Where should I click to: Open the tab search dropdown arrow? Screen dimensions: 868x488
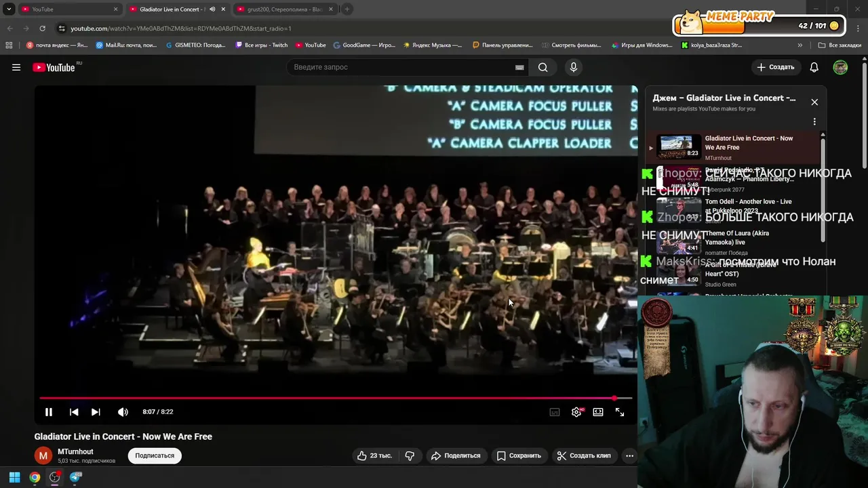(9, 9)
